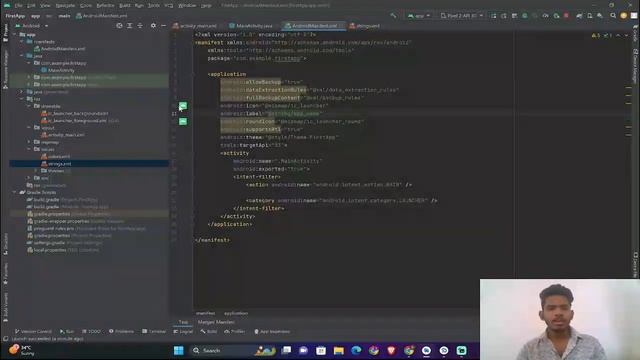Click upper green launcher icon in gutter
This screenshot has height=360, width=640.
point(183,106)
